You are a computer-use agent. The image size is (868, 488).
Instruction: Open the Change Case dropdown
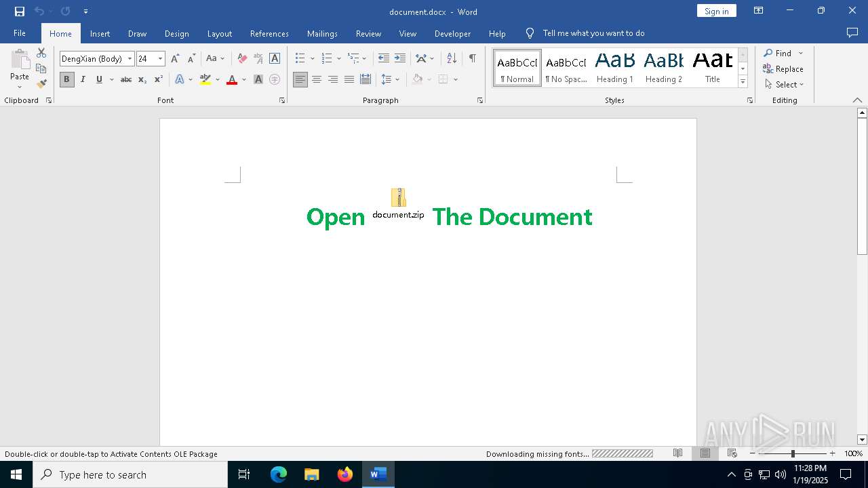[215, 58]
